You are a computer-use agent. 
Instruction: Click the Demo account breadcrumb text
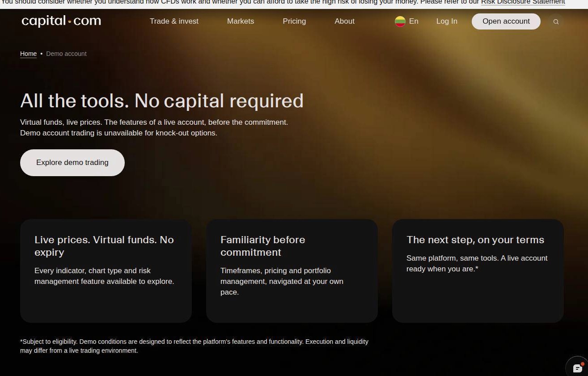66,54
